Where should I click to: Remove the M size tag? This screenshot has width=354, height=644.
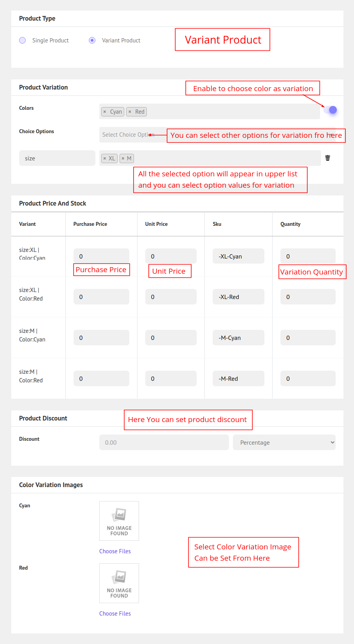pyautogui.click(x=123, y=158)
